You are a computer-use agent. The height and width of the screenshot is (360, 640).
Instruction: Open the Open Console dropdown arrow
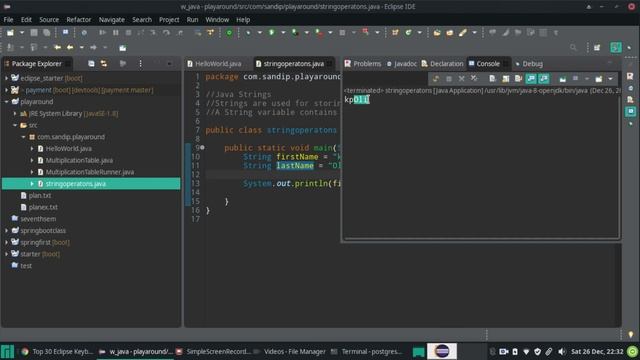tap(610, 79)
